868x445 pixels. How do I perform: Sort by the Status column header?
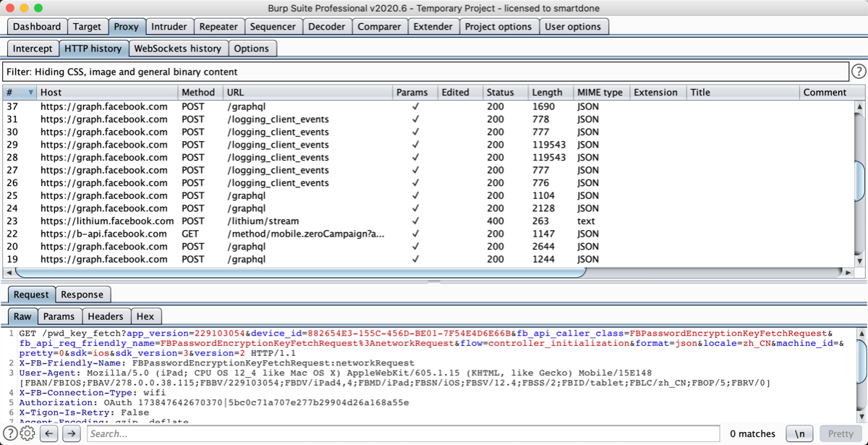tap(504, 93)
